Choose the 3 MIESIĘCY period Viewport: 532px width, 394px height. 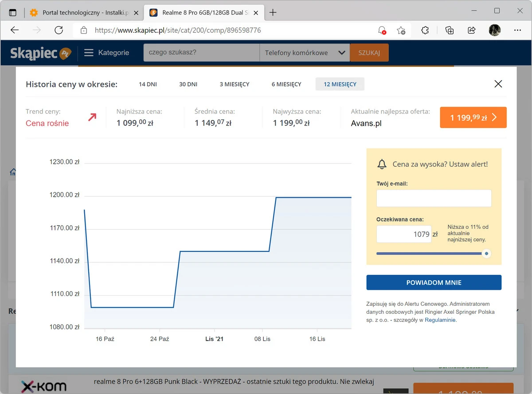pos(234,84)
